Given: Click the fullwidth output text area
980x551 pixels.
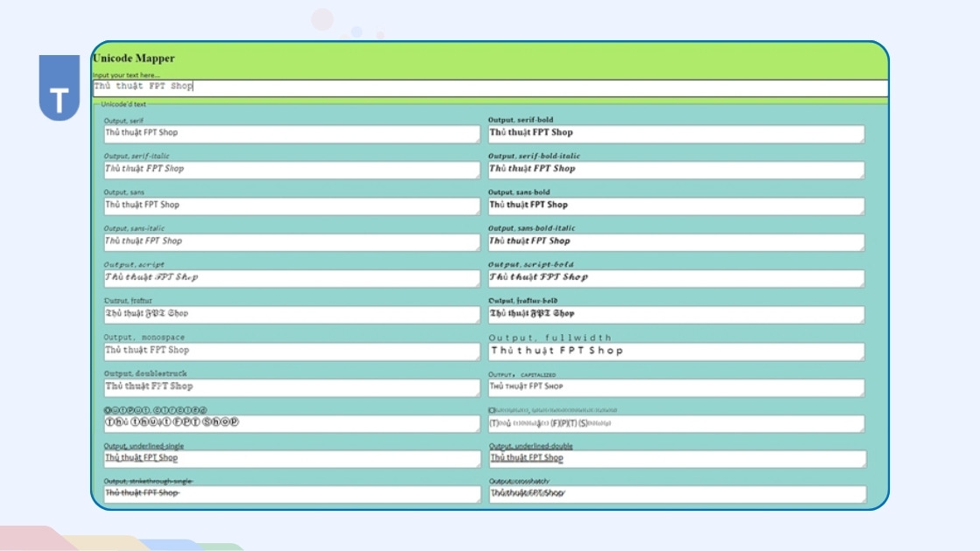Looking at the screenshot, I should (x=675, y=351).
